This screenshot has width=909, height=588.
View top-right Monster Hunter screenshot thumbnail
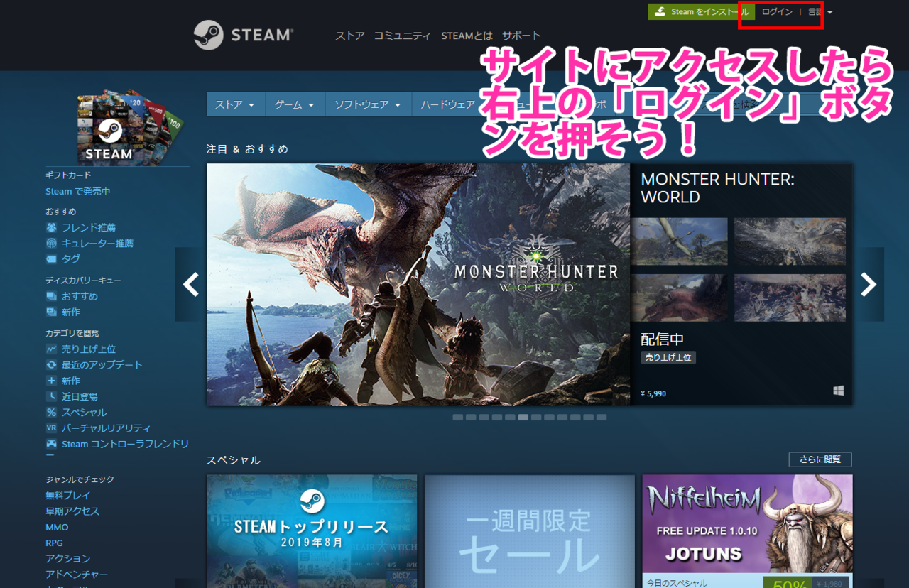(790, 241)
